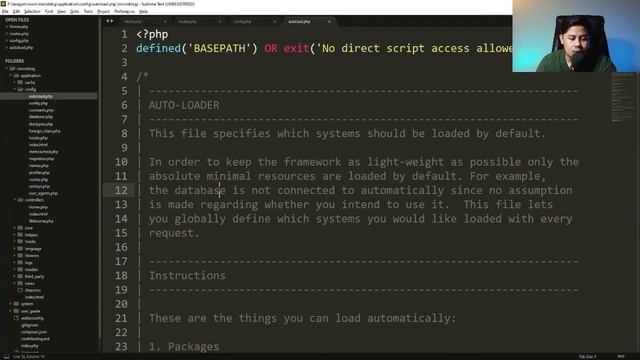
Task: Open composer.json in the folder tree
Action: point(34,332)
